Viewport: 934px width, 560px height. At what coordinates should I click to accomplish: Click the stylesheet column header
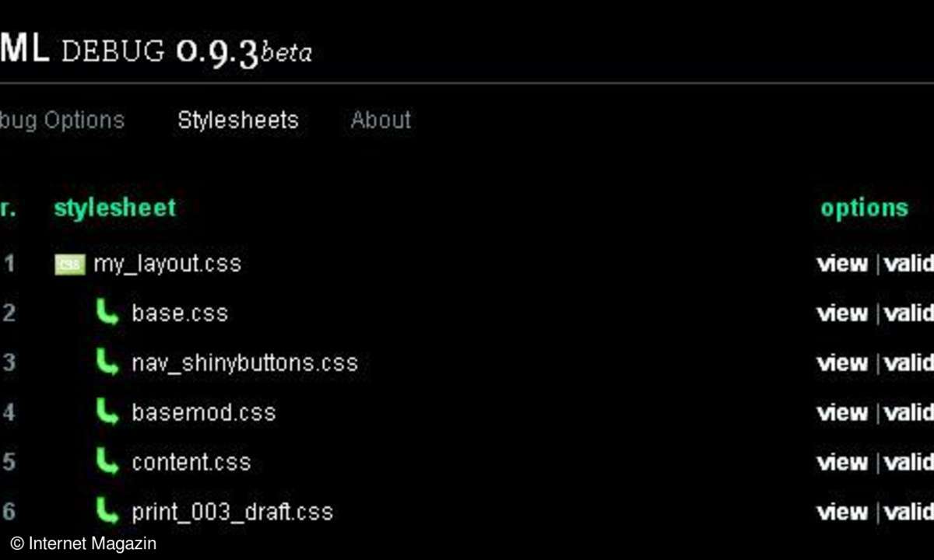115,208
